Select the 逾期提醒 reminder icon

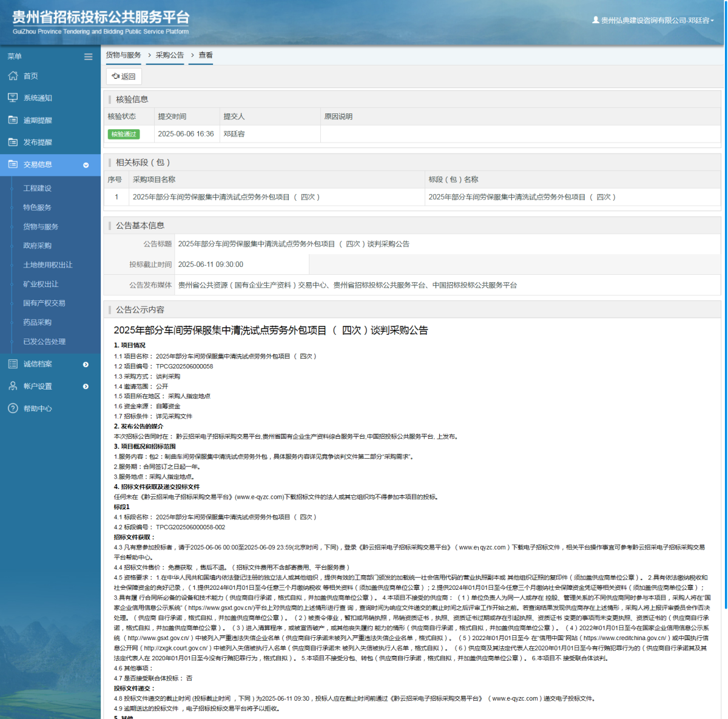point(13,120)
